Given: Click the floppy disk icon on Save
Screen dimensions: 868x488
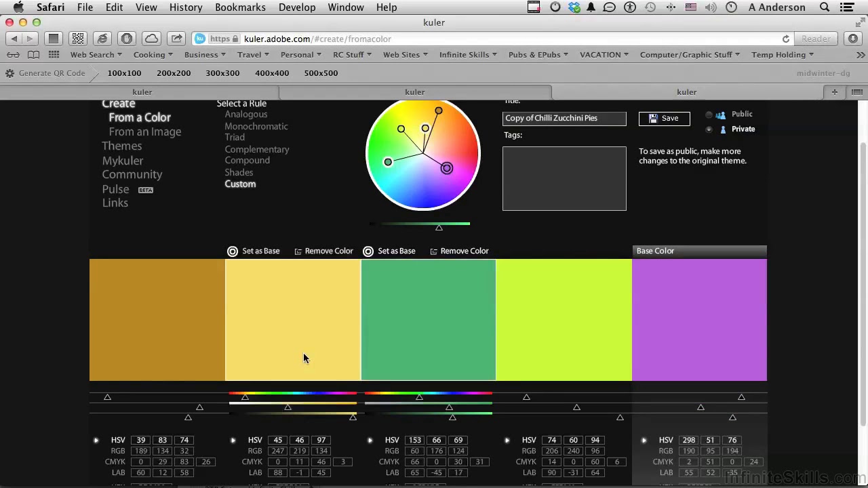Looking at the screenshot, I should click(x=653, y=119).
